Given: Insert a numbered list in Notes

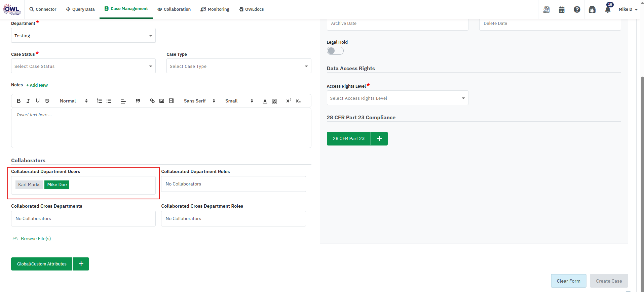Looking at the screenshot, I should 100,101.
